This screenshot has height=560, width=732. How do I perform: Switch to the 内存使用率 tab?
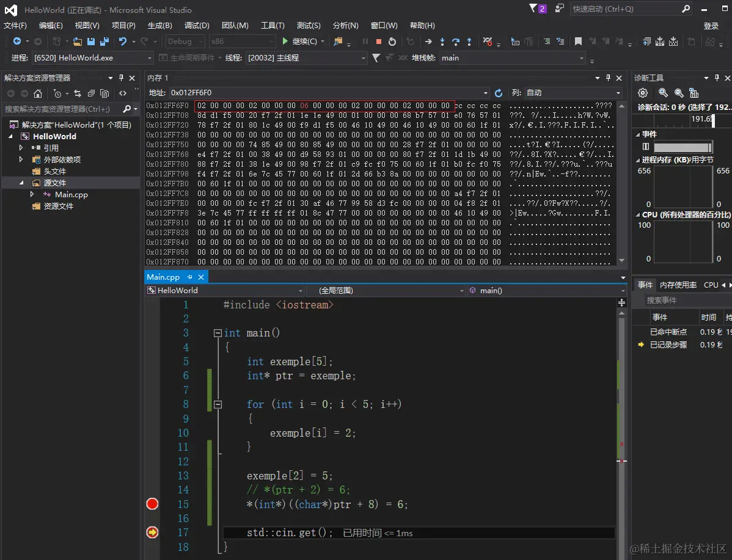pyautogui.click(x=678, y=285)
